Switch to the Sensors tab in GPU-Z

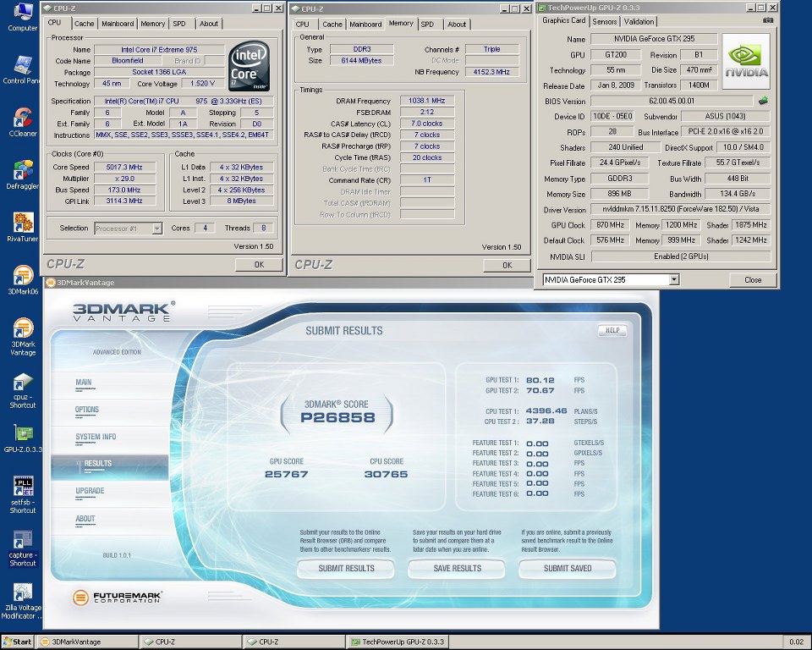pos(604,22)
